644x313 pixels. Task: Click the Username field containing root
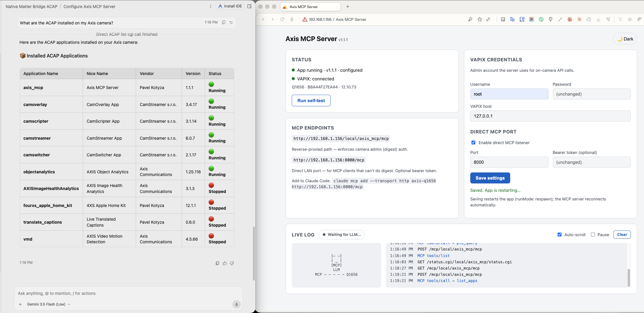[509, 94]
